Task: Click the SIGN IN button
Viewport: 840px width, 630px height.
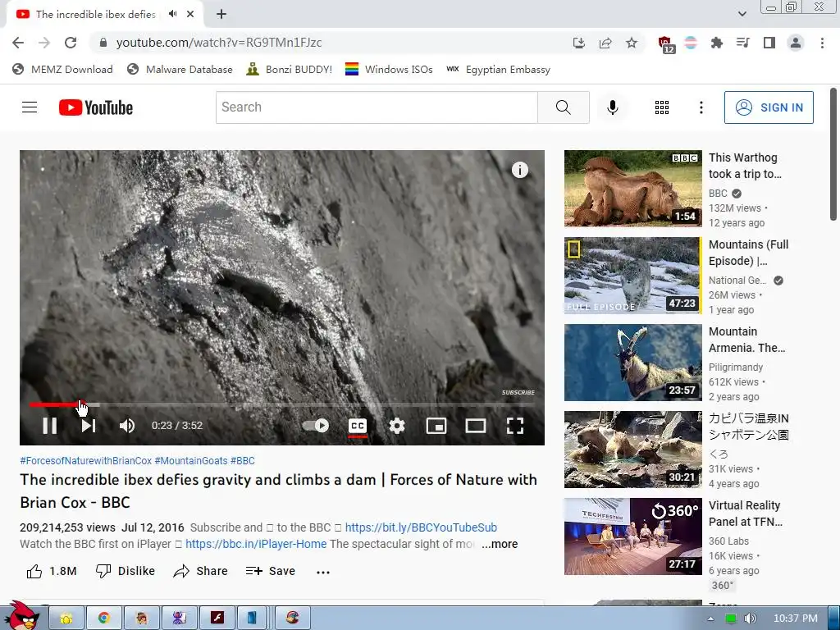Action: click(x=769, y=107)
